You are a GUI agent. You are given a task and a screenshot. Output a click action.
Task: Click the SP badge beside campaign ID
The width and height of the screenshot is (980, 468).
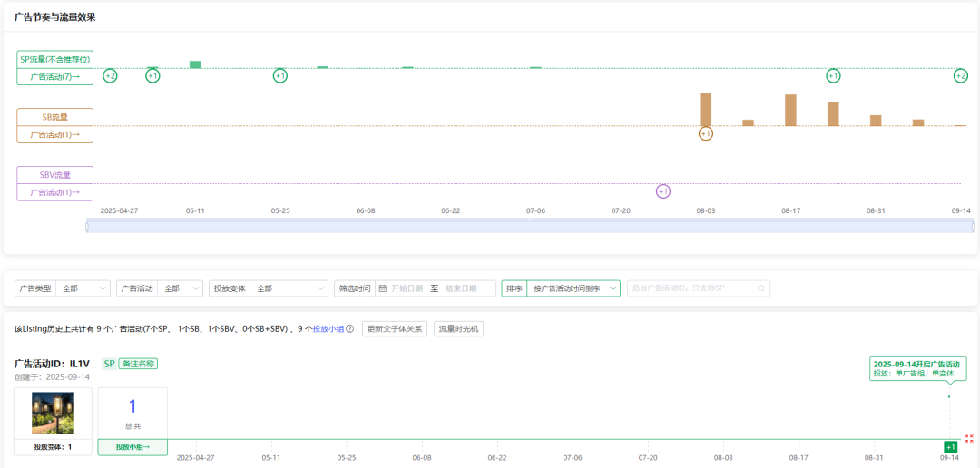pyautogui.click(x=110, y=364)
